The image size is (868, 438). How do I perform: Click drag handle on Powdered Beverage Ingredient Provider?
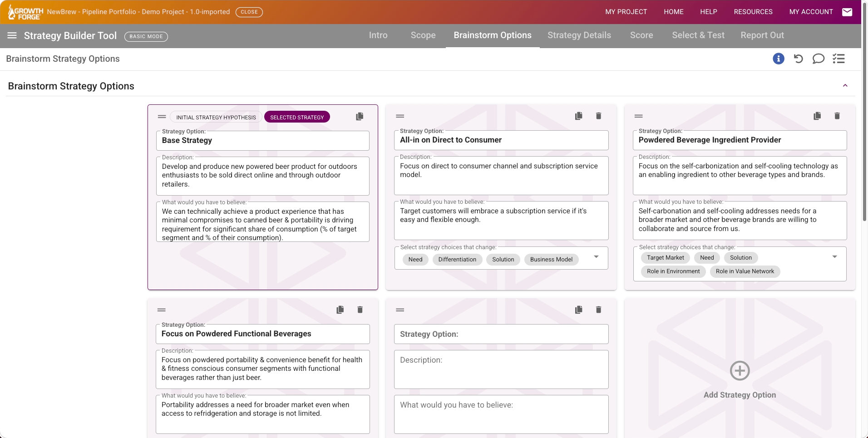click(639, 116)
